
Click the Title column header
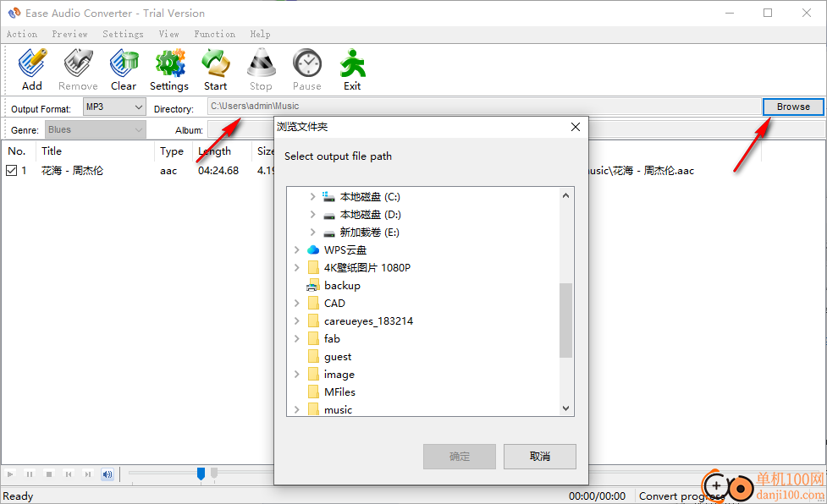tap(95, 151)
